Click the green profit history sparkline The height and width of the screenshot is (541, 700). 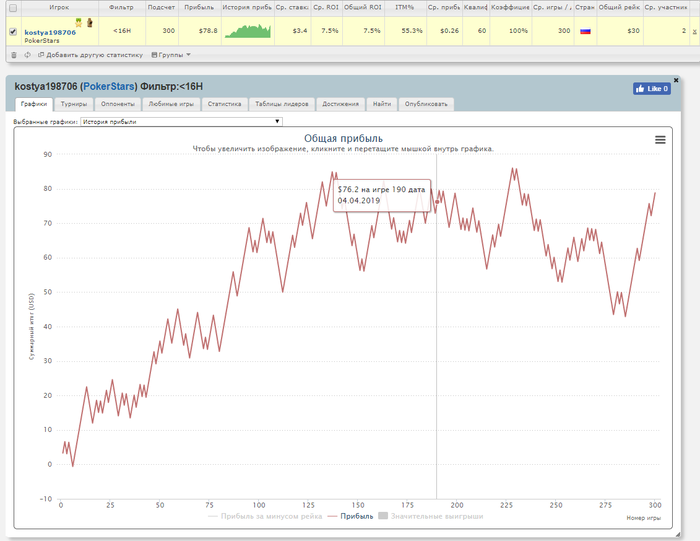(248, 31)
